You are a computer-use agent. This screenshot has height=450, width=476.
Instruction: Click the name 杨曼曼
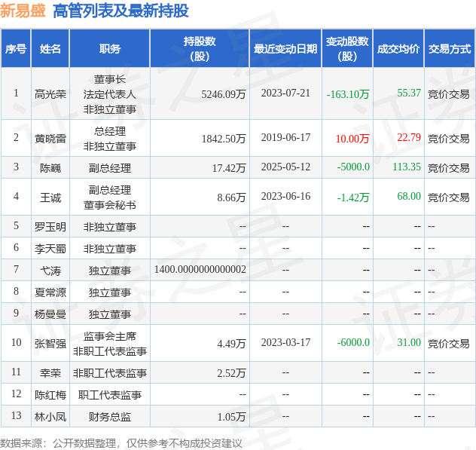(x=50, y=314)
